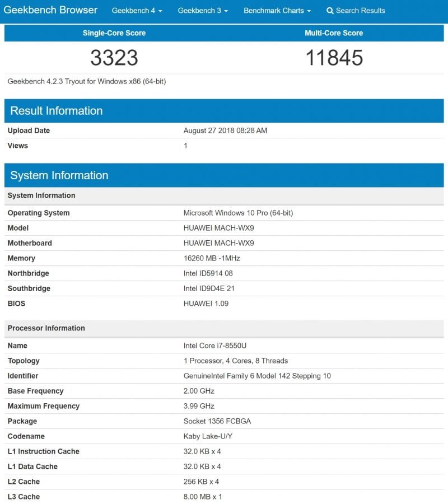Click the Operating System label
Screen dimensions: 448x504
pyautogui.click(x=39, y=213)
